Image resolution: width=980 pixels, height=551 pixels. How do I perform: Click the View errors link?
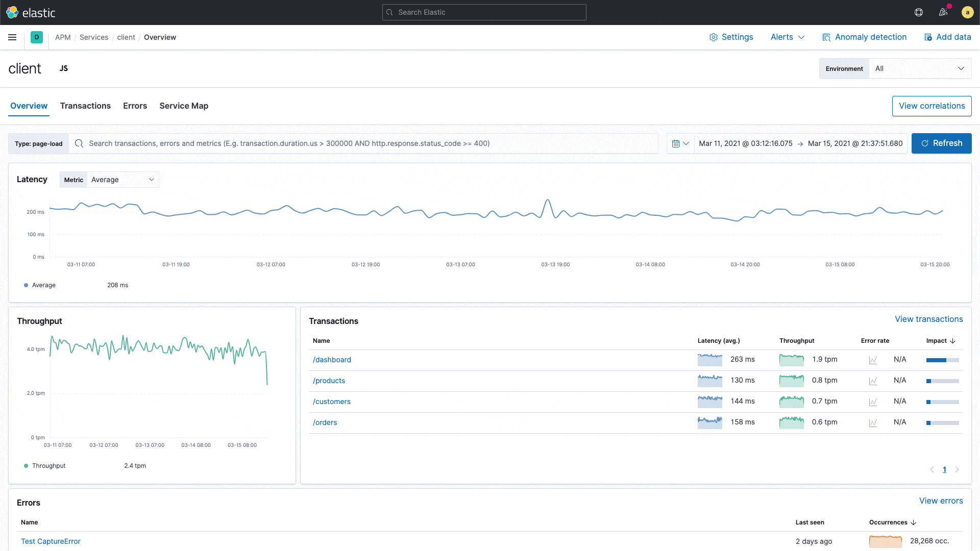941,500
